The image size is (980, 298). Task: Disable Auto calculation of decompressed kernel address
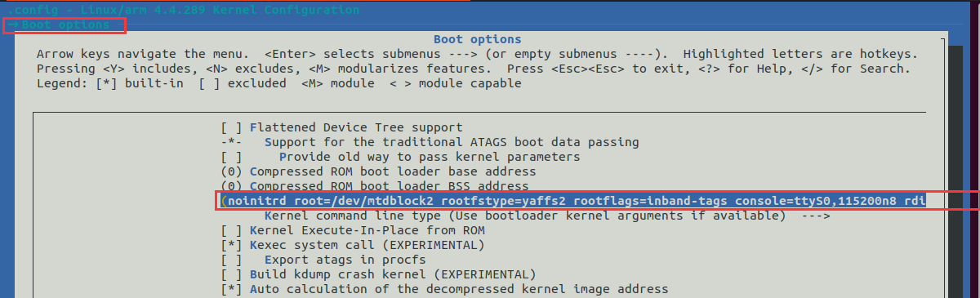(231, 289)
